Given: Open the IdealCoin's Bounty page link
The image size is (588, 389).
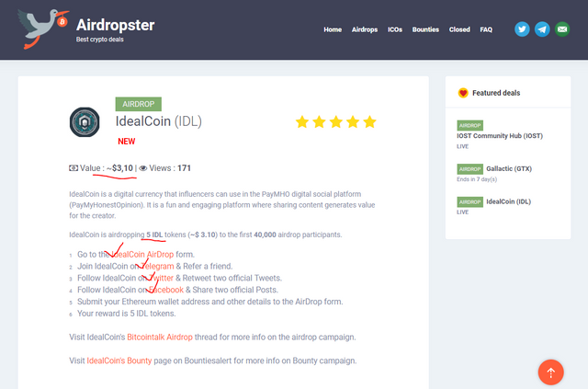Looking at the screenshot, I should click(x=119, y=360).
